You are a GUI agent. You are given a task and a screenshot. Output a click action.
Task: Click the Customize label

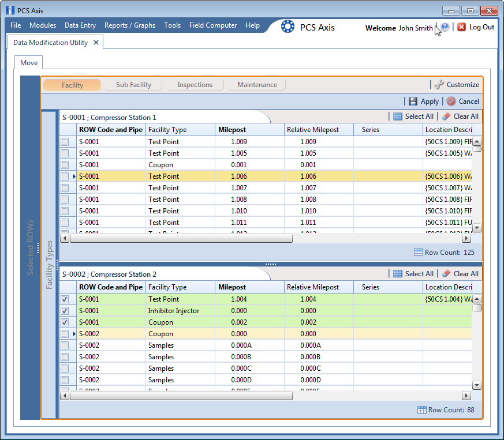463,85
